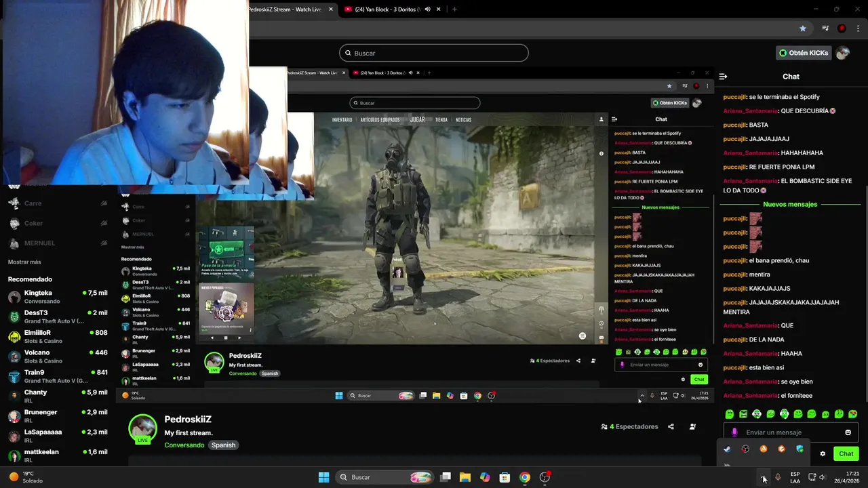The height and width of the screenshot is (488, 868).
Task: Click the user icon beside the share icon
Action: (x=692, y=426)
